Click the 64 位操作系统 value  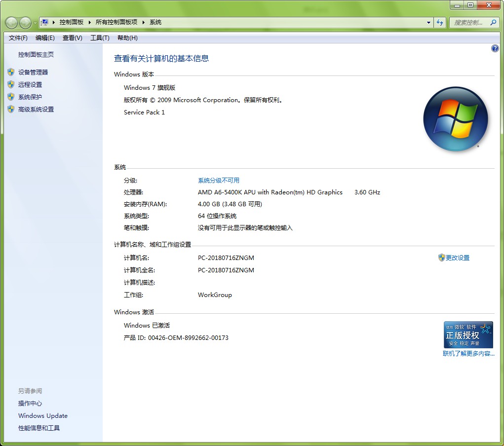[217, 216]
